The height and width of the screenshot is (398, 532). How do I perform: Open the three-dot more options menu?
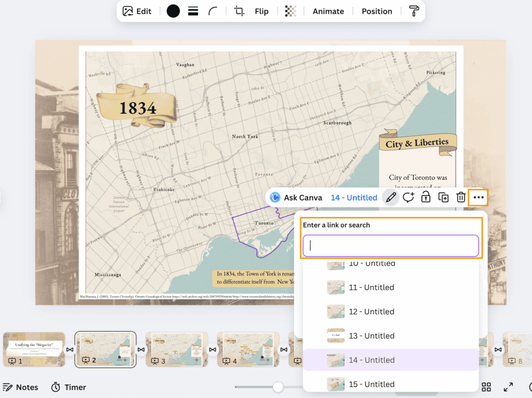point(478,197)
